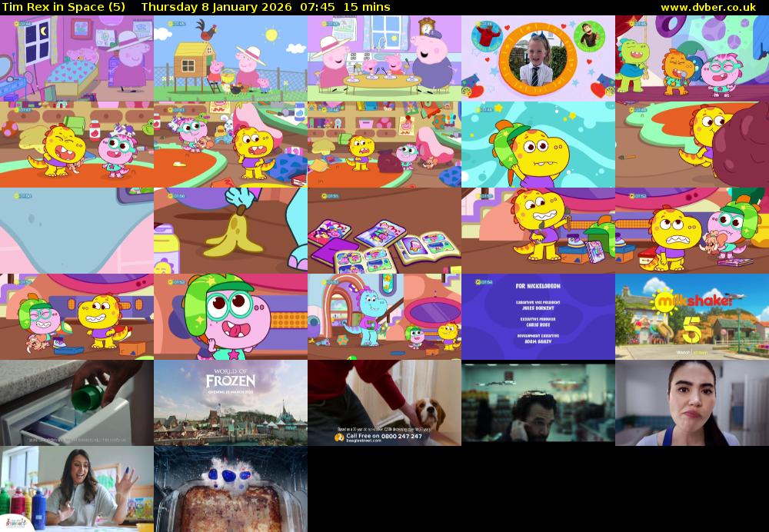Select the birthday girl photo frame thumbnail
This screenshot has width=769, height=532.
point(538,58)
